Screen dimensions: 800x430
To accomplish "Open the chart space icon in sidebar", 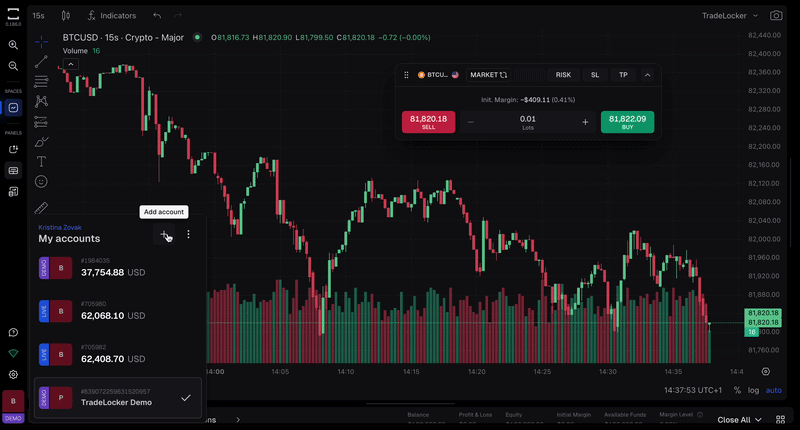I will 13,108.
